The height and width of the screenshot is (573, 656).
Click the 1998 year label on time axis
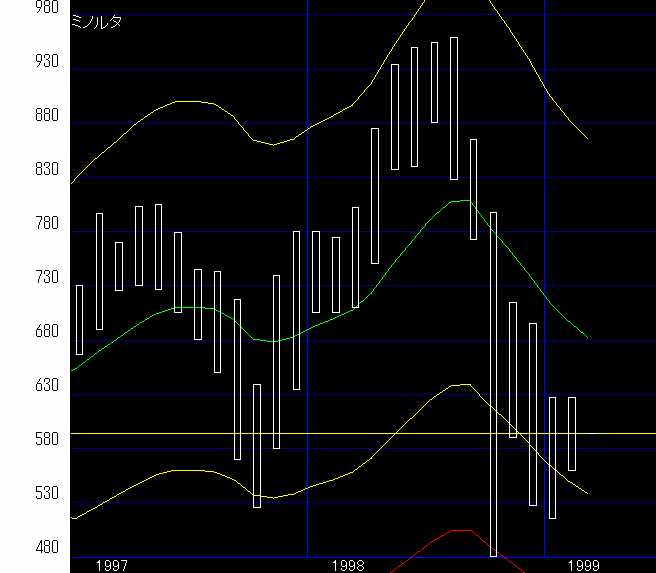349,565
